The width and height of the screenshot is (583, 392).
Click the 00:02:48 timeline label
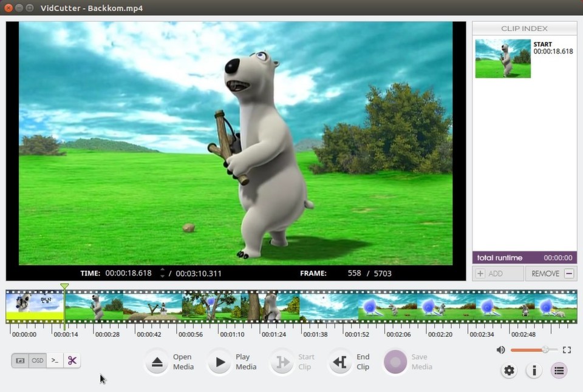[523, 334]
